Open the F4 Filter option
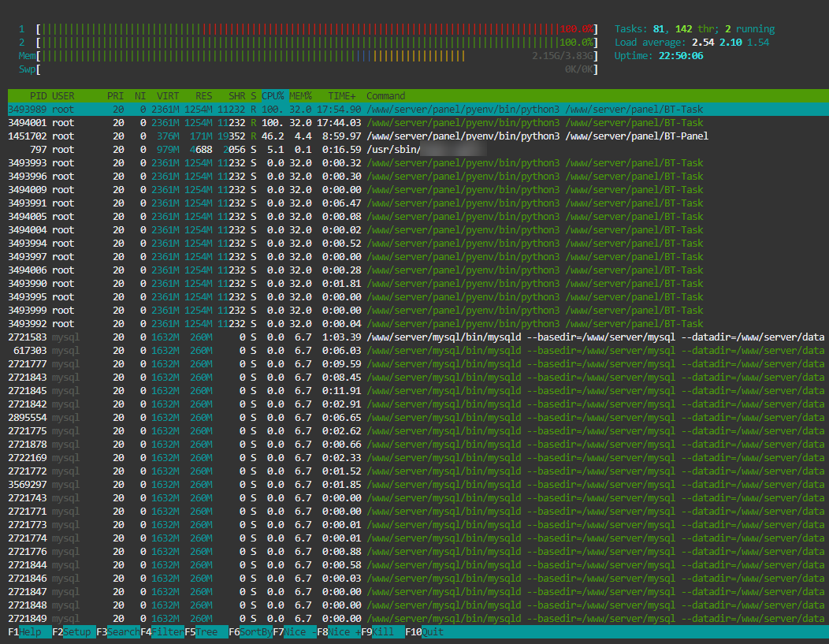Screen dimensions: 829x644 166,632
